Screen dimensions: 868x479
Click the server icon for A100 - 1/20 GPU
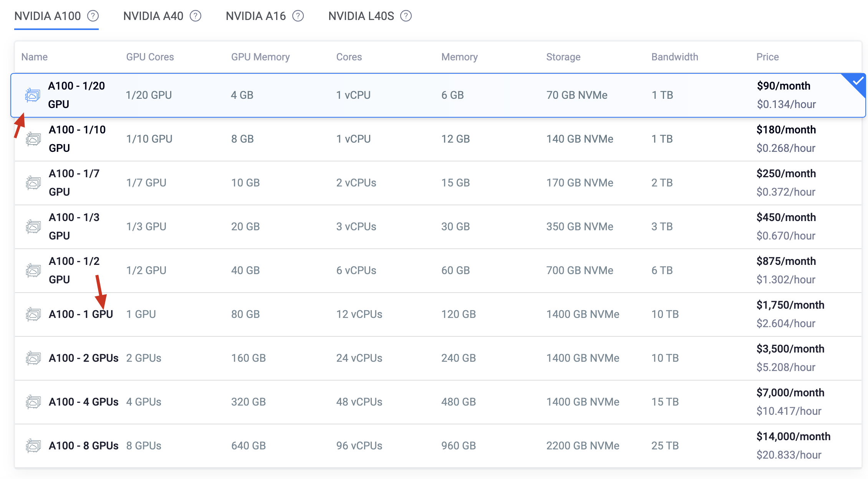tap(33, 95)
